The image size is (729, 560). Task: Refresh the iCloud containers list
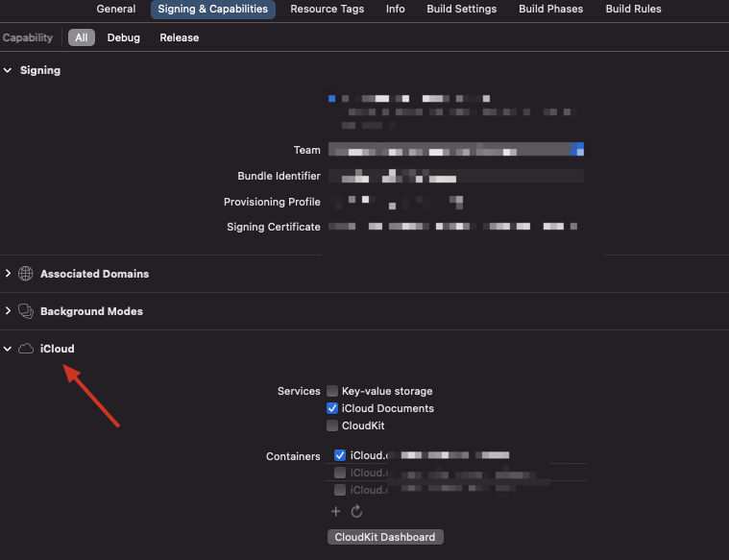click(x=356, y=512)
